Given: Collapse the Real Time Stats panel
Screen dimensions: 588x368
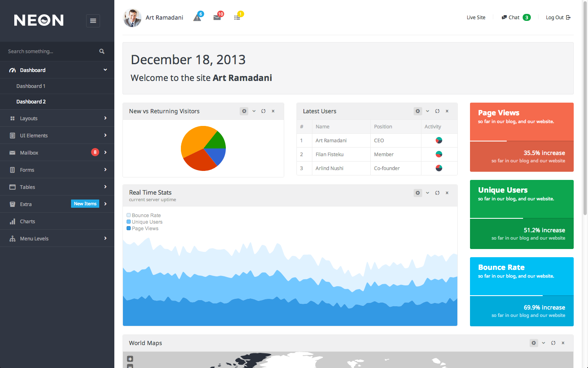Looking at the screenshot, I should click(x=428, y=193).
